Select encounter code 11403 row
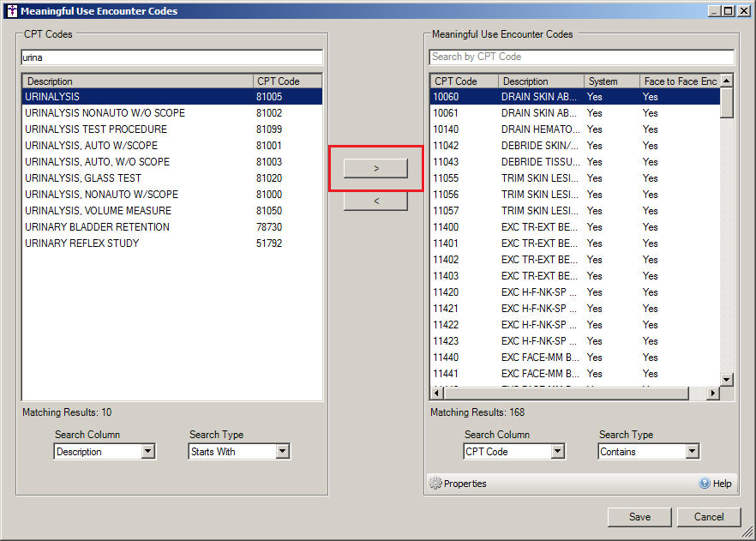Viewport: 756px width, 541px height. tap(575, 276)
